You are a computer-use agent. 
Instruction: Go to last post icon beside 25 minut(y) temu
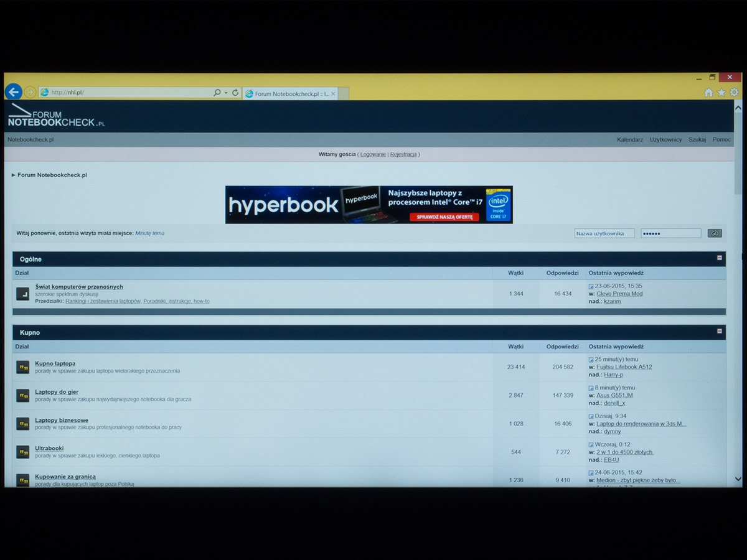tap(591, 360)
